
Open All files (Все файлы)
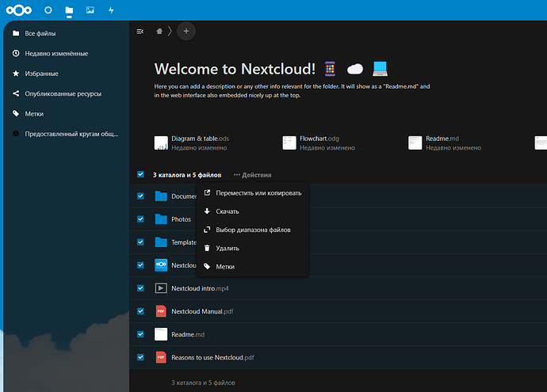click(x=67, y=33)
